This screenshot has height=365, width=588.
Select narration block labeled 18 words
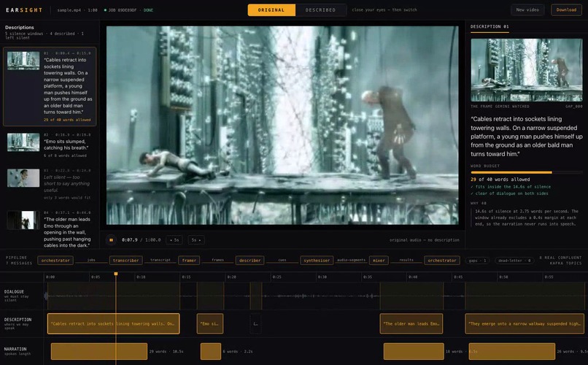[x=414, y=352]
